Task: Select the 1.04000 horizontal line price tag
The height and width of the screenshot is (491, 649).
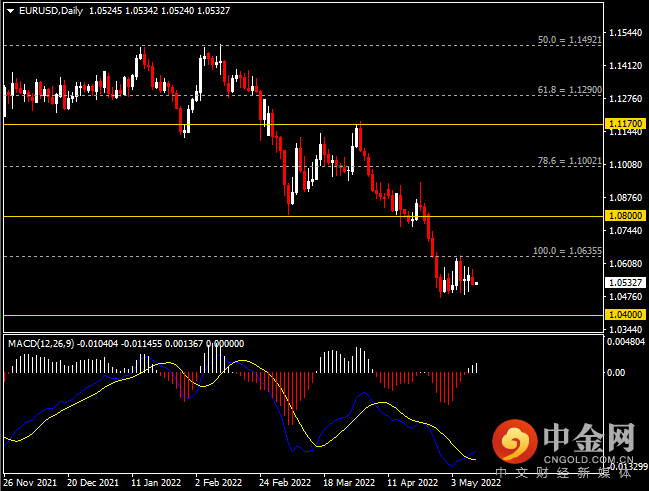Action: (625, 315)
